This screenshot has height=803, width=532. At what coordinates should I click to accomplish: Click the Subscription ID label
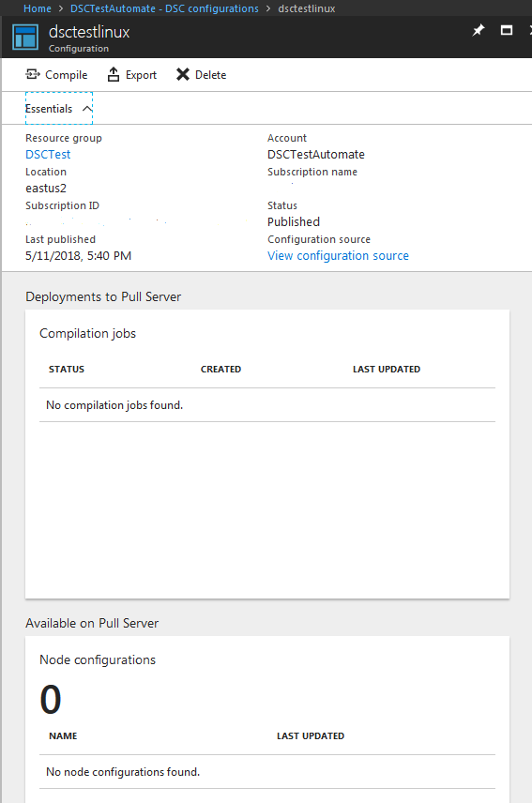click(x=63, y=205)
